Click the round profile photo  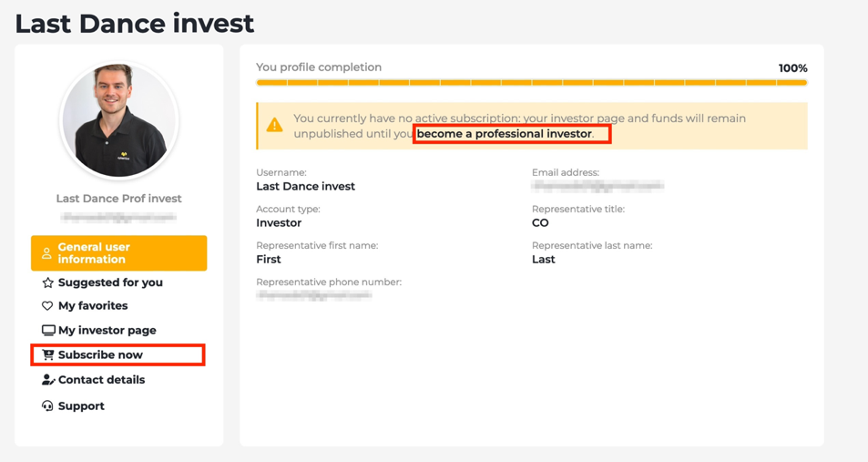[119, 120]
